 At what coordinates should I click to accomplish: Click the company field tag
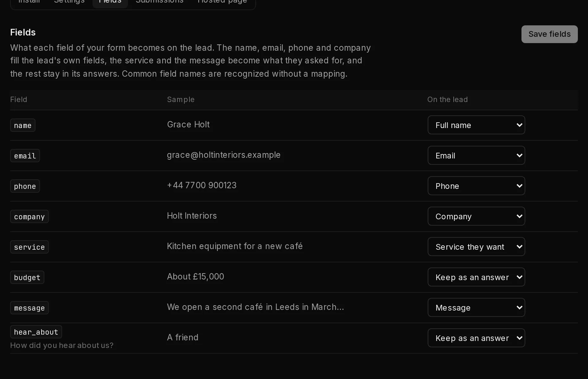[x=29, y=216]
